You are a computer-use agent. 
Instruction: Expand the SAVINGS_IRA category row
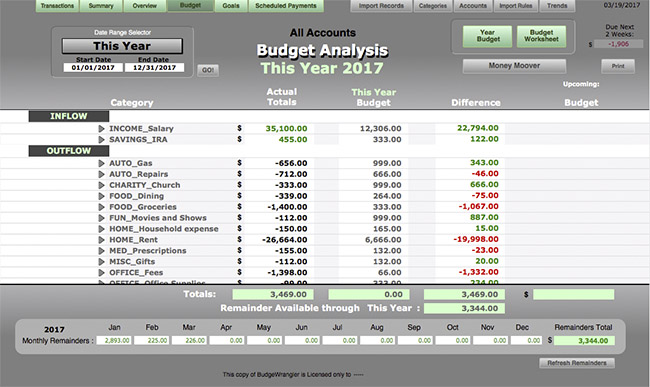[101, 140]
